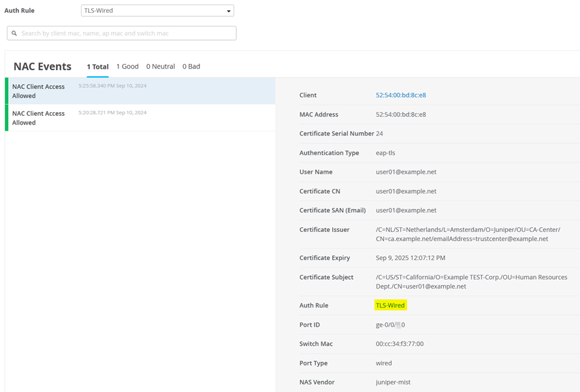580x392 pixels.
Task: Click the Port ID ge-0/0 value
Action: (x=390, y=325)
